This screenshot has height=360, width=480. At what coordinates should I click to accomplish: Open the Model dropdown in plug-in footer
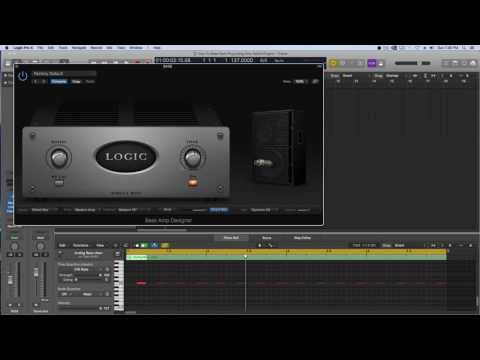44,210
